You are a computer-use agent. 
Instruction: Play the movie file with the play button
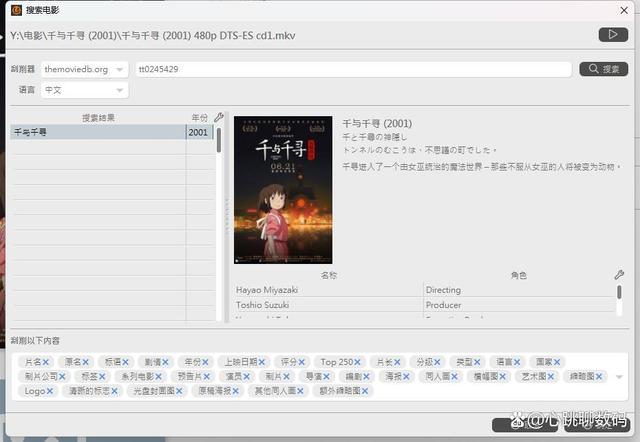coord(613,35)
